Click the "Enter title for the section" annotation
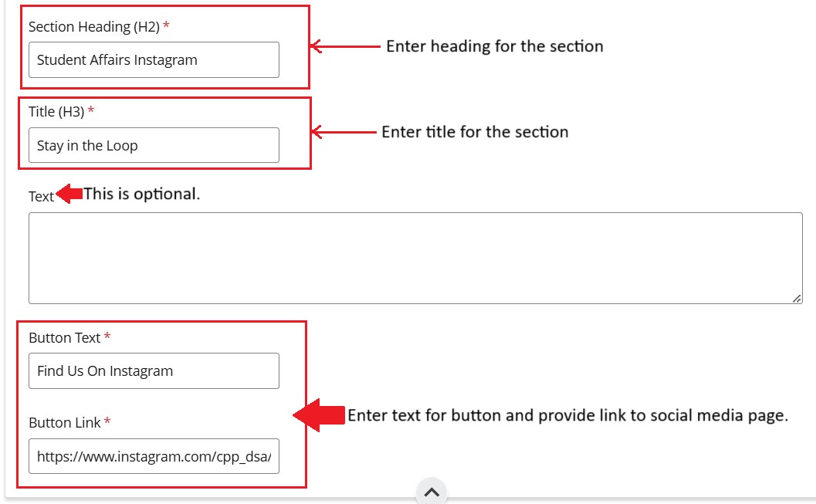The height and width of the screenshot is (504, 816). tap(475, 132)
